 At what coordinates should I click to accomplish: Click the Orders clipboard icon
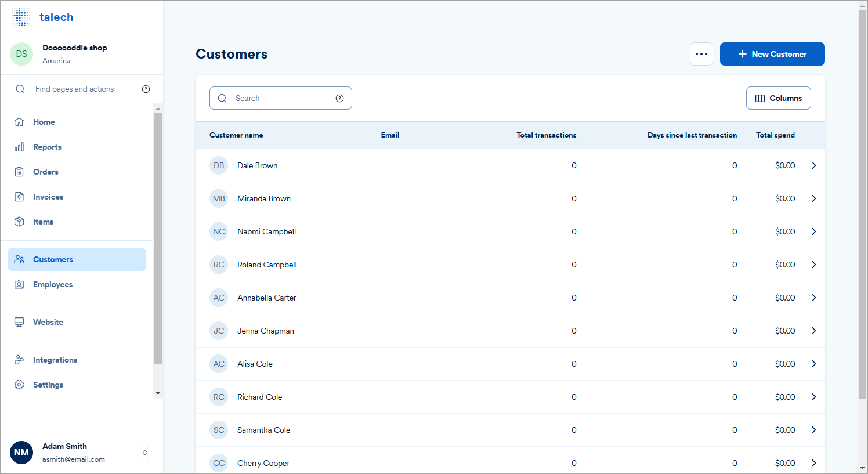click(x=19, y=172)
